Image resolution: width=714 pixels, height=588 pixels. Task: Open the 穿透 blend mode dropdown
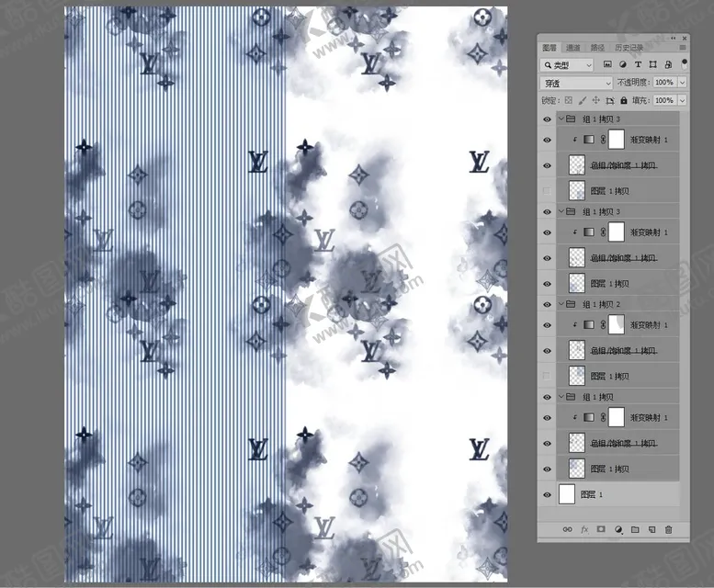(576, 83)
